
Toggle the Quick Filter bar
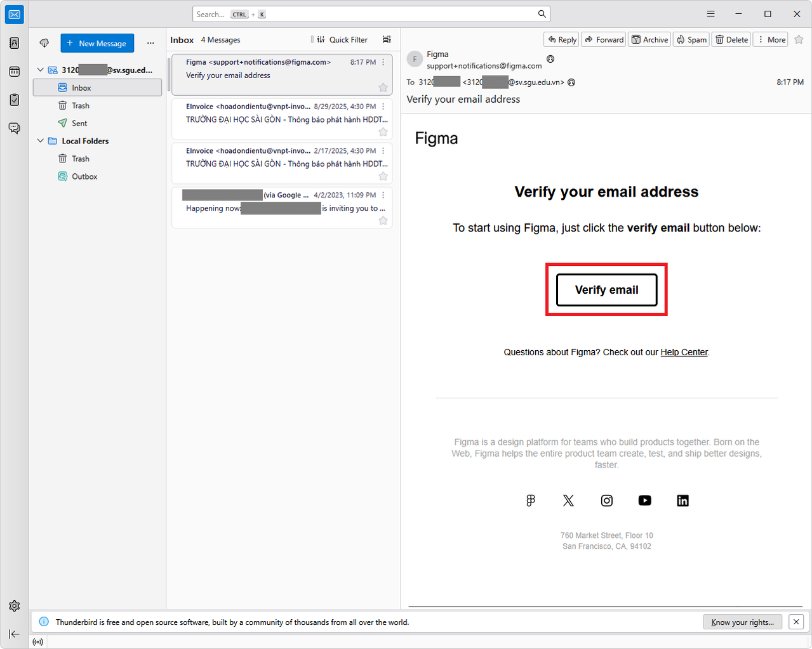(x=342, y=39)
